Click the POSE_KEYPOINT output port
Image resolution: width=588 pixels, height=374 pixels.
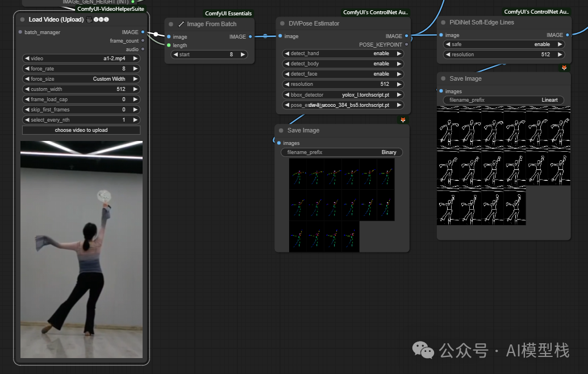pos(406,45)
